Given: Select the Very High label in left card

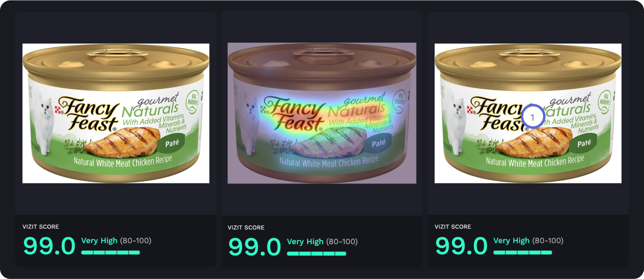Looking at the screenshot, I should click(99, 241).
